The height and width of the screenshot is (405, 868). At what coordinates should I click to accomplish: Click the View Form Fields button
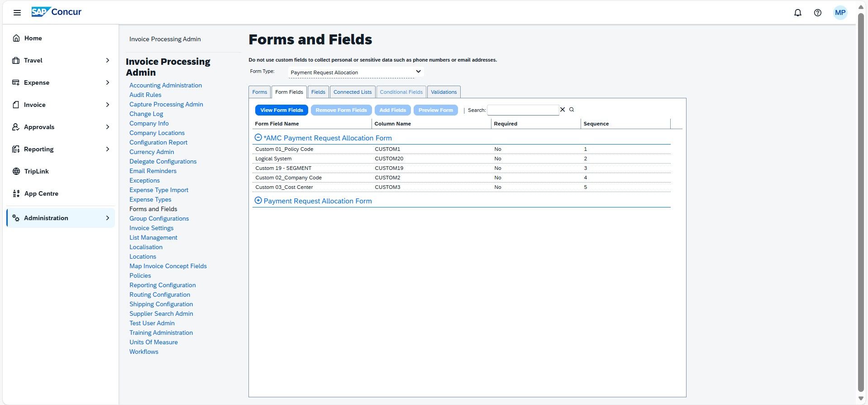[281, 110]
